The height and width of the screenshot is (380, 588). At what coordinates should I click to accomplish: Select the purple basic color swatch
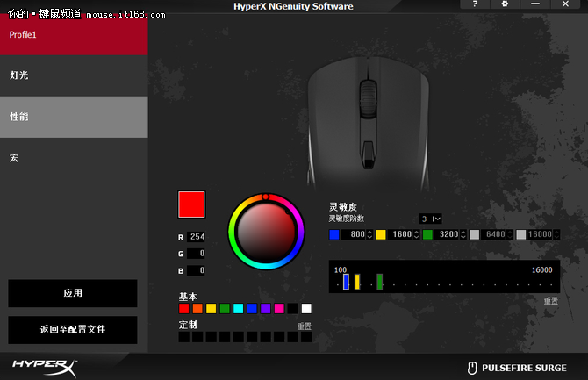click(266, 308)
